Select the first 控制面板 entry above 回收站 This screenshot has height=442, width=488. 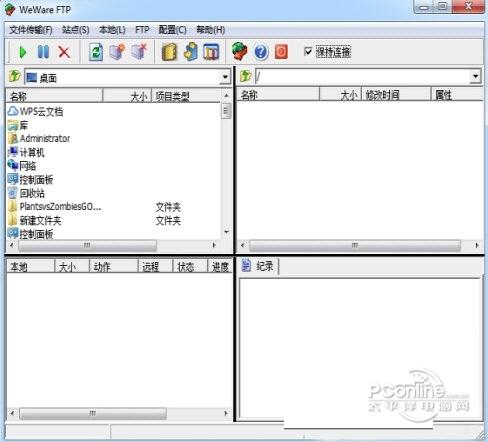point(36,180)
